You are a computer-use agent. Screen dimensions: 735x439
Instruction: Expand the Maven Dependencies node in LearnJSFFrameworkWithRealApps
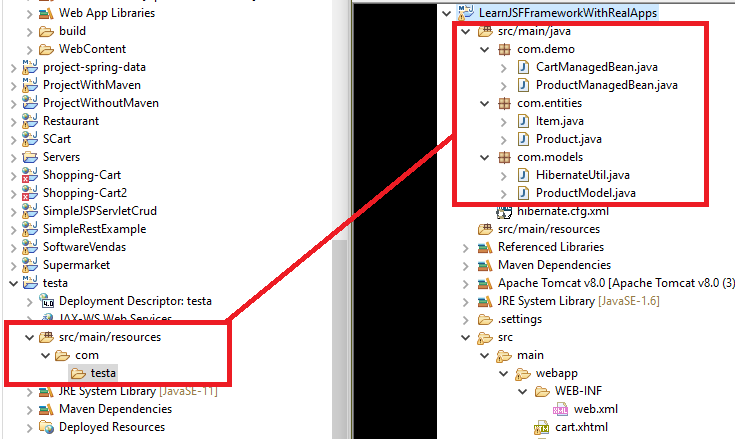click(x=465, y=266)
